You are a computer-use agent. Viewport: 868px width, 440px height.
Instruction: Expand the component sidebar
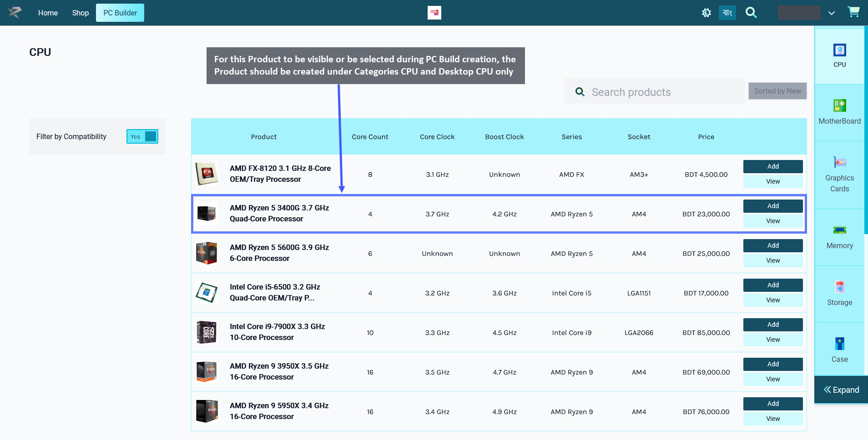point(841,390)
